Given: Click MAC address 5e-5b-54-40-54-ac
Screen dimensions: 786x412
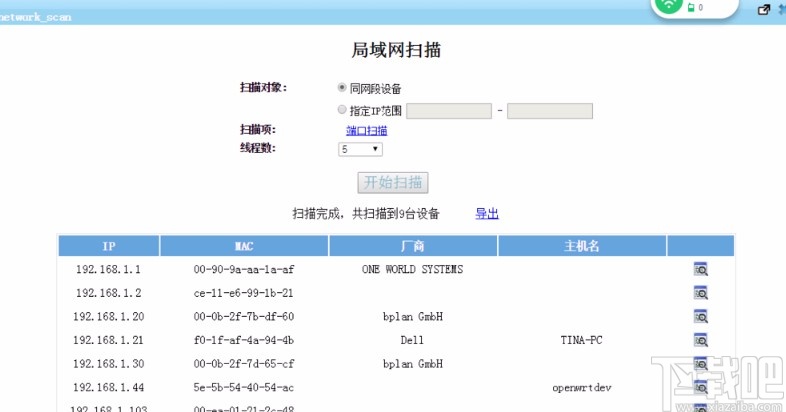Looking at the screenshot, I should pos(244,387).
